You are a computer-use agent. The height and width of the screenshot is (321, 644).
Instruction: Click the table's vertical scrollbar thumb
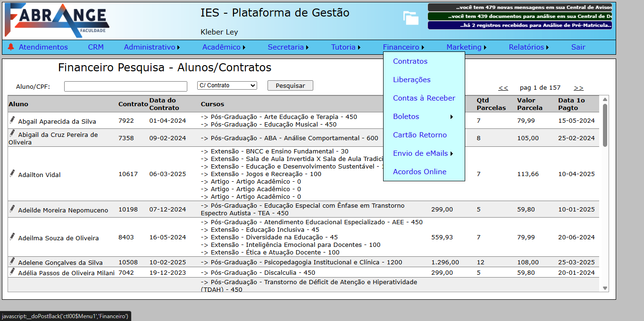coord(605,125)
